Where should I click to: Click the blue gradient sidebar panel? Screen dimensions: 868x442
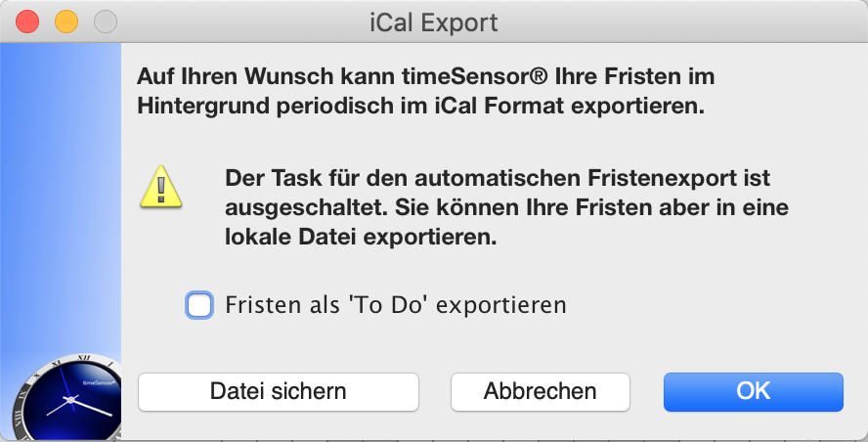pyautogui.click(x=61, y=199)
